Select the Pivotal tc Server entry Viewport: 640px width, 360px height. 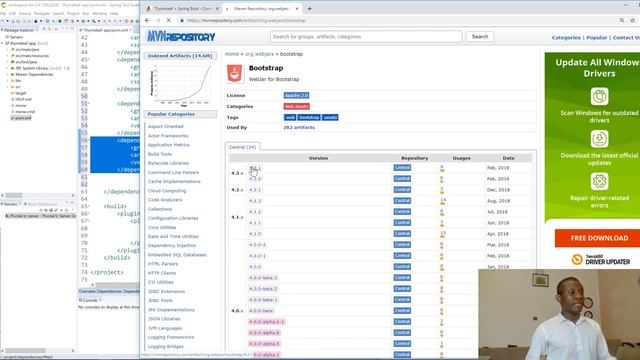coord(41,216)
